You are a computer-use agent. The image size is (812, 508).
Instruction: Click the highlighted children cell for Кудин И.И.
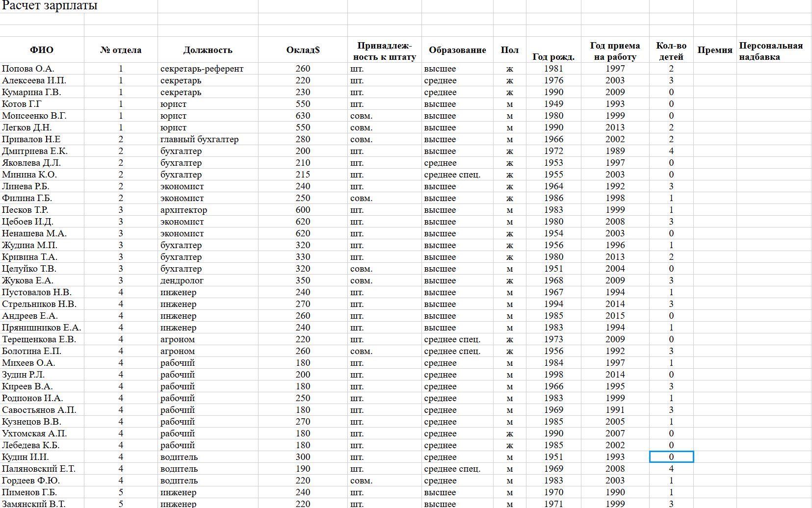[x=671, y=457]
